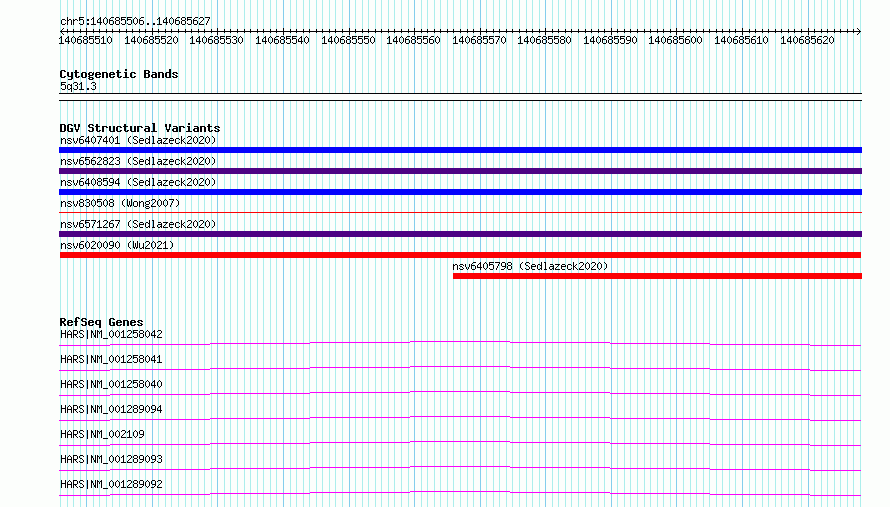The image size is (890, 507).
Task: Click the pink gene line for NM_001289094
Action: 460,418
